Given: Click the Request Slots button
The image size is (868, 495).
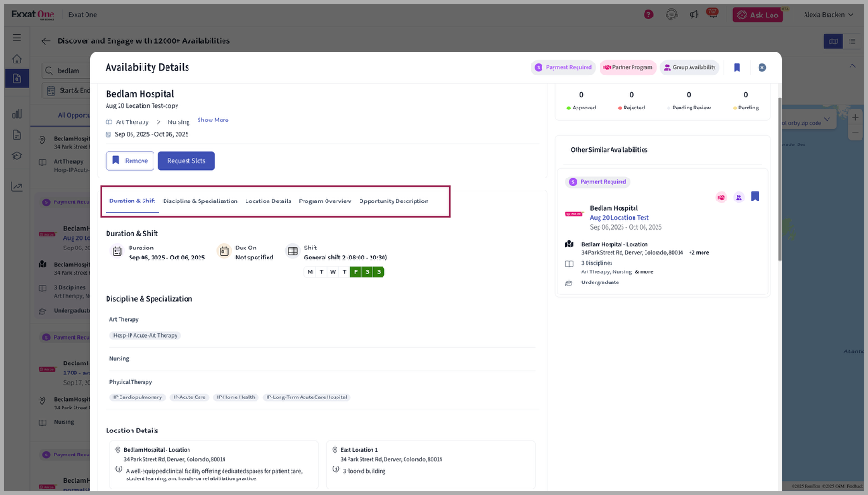Looking at the screenshot, I should tap(186, 161).
